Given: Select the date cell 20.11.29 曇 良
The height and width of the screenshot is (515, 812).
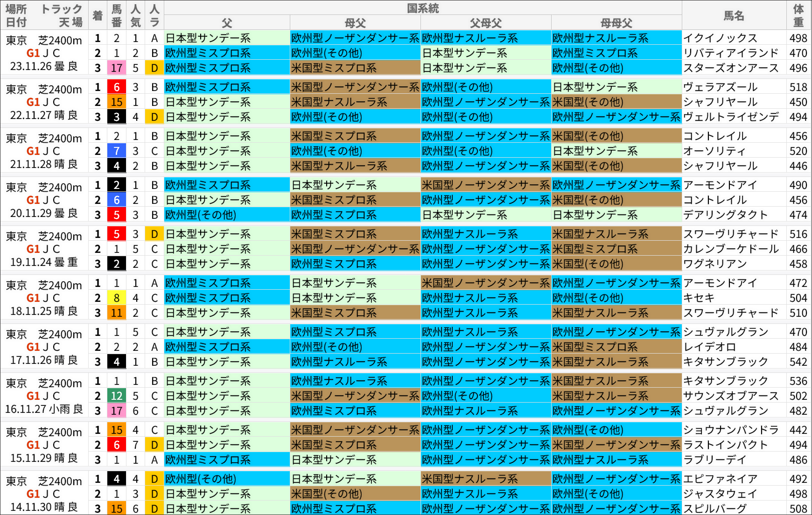Looking at the screenshot, I should click(44, 214).
